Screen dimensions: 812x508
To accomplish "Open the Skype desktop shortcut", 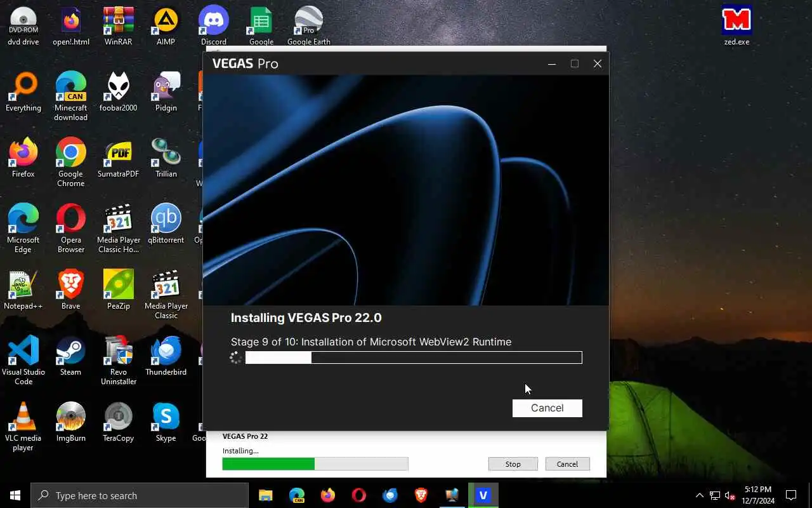I will point(166,422).
